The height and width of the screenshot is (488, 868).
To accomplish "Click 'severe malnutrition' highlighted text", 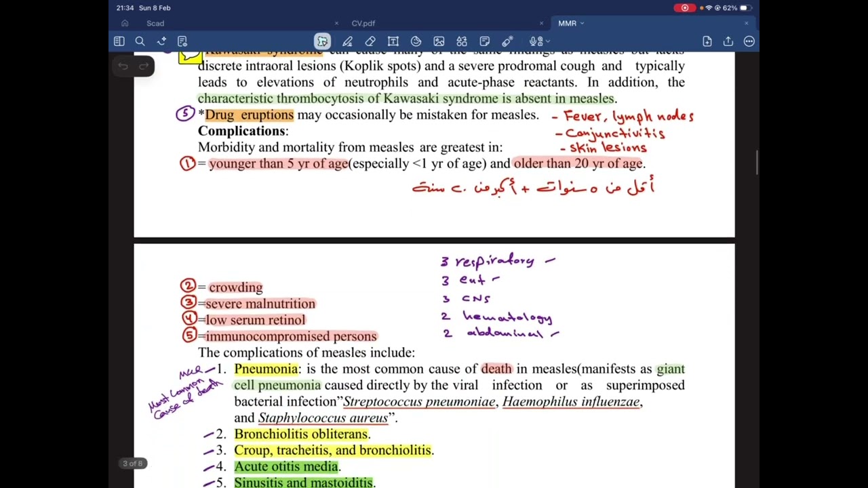I will coord(260,304).
